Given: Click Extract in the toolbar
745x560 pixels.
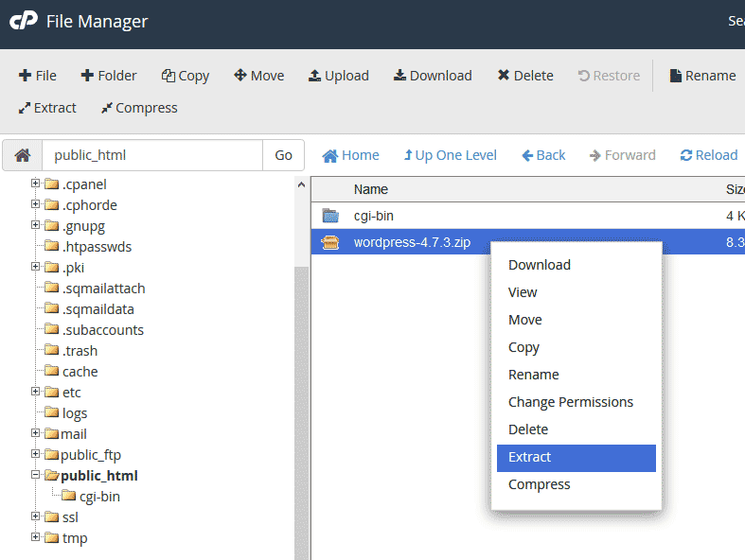Looking at the screenshot, I should [x=47, y=108].
